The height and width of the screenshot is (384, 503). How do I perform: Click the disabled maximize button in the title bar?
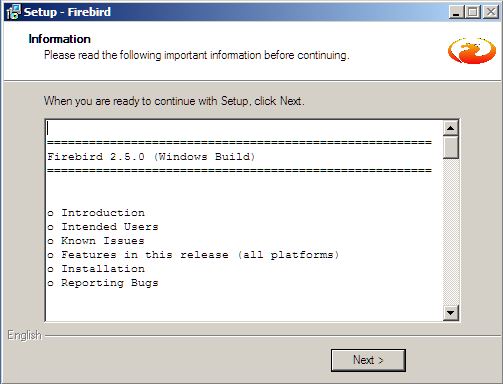472,12
